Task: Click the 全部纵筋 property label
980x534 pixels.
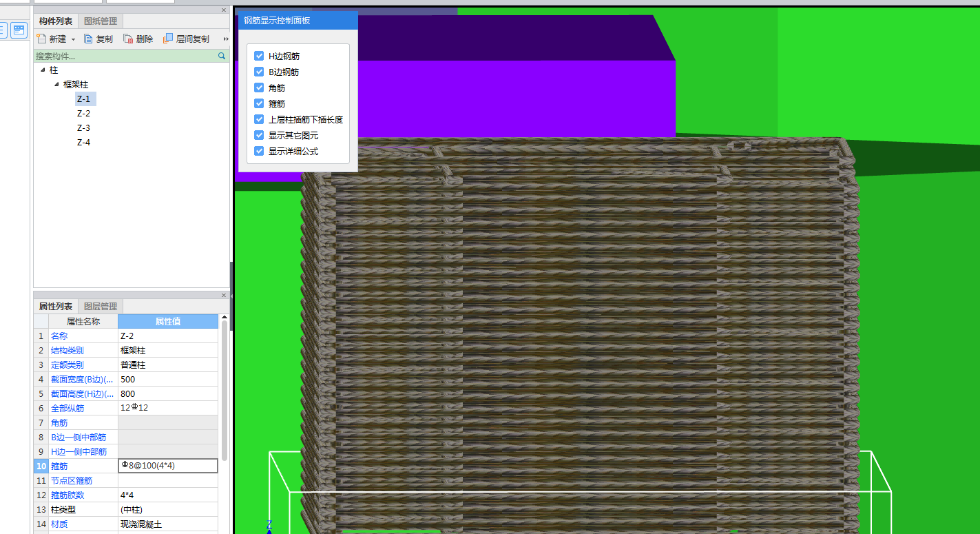Action: tap(67, 408)
